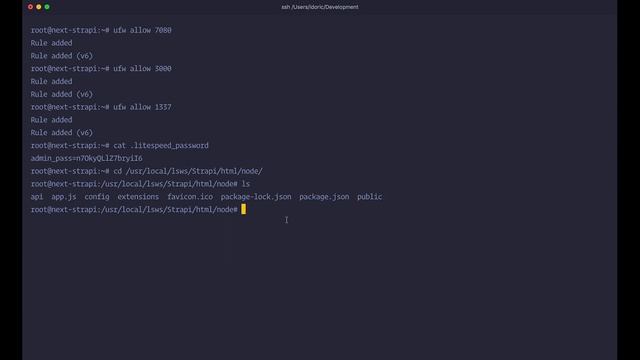Click 'public' in the ls output
This screenshot has height=360, width=640.
coord(370,197)
